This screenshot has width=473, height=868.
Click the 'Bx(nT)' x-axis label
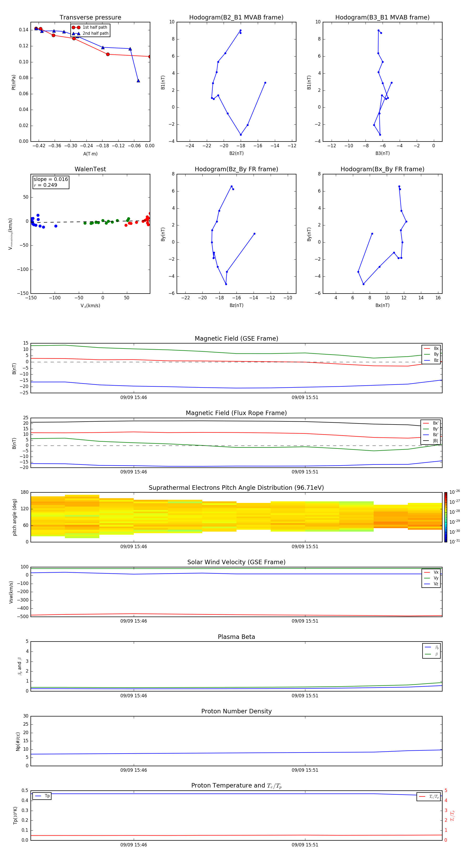point(382,305)
